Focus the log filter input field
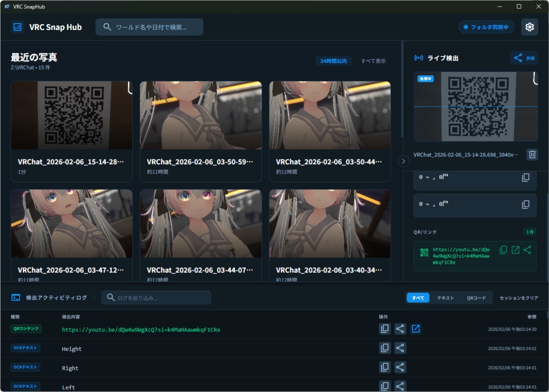The image size is (549, 392). tap(156, 297)
